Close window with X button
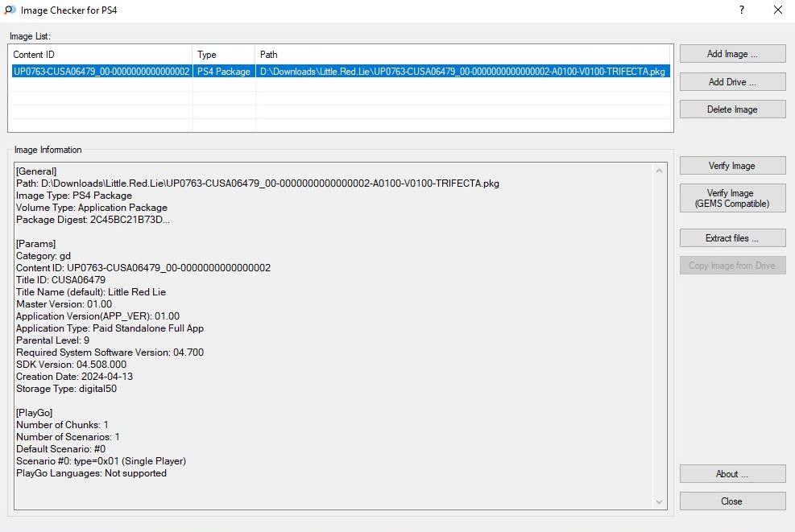This screenshot has height=532, width=795. pyautogui.click(x=778, y=10)
